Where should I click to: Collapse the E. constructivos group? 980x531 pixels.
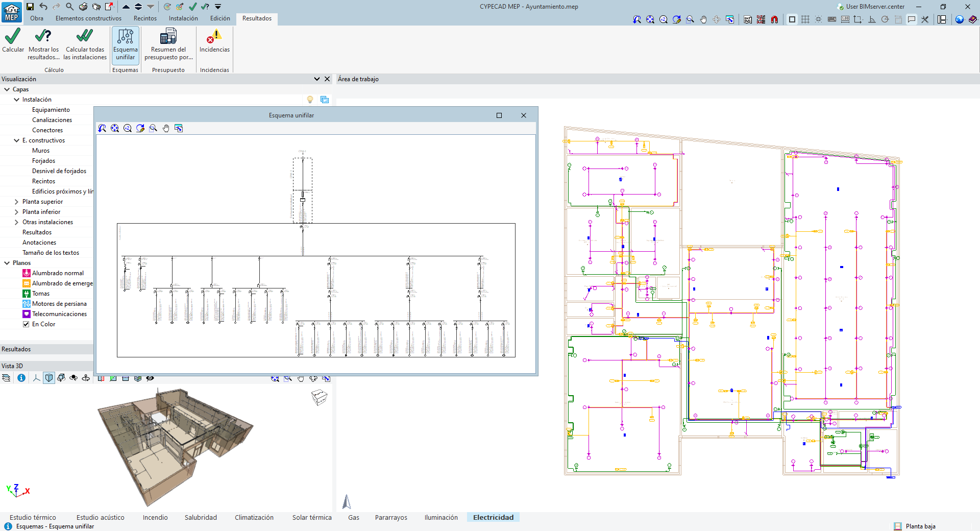click(16, 140)
